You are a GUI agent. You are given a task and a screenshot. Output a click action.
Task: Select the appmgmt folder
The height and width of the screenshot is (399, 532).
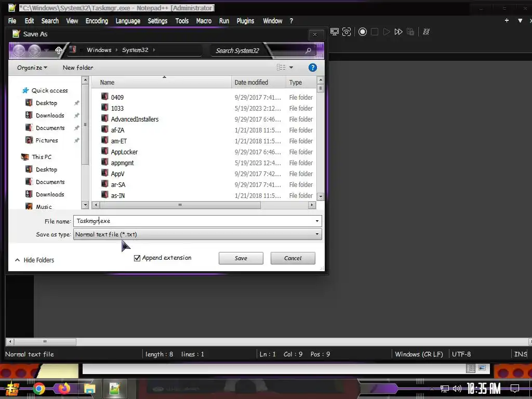point(122,163)
